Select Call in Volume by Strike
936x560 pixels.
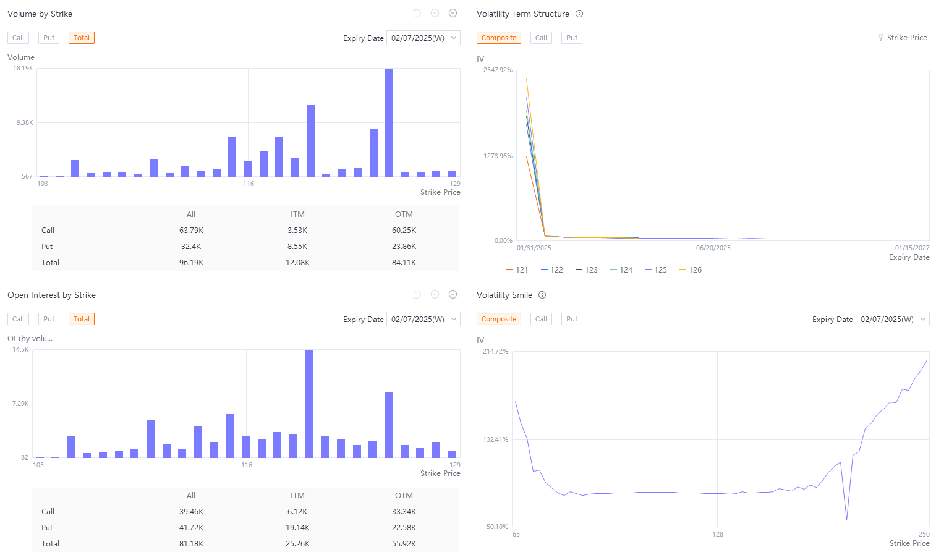pyautogui.click(x=19, y=38)
